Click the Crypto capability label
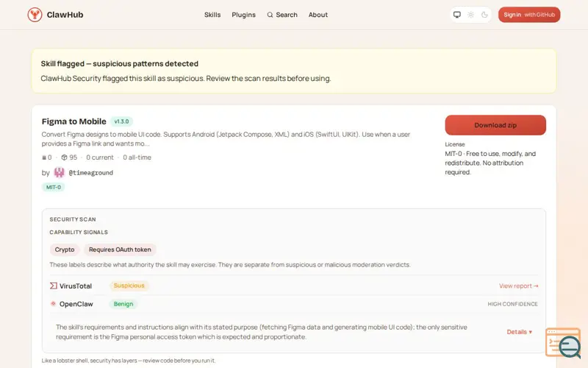588x368 pixels. [x=65, y=250]
